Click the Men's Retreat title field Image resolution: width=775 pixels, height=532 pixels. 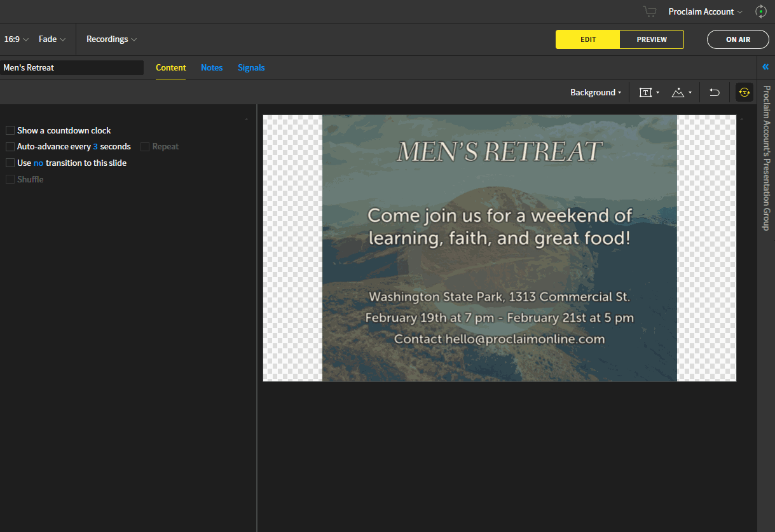[72, 67]
